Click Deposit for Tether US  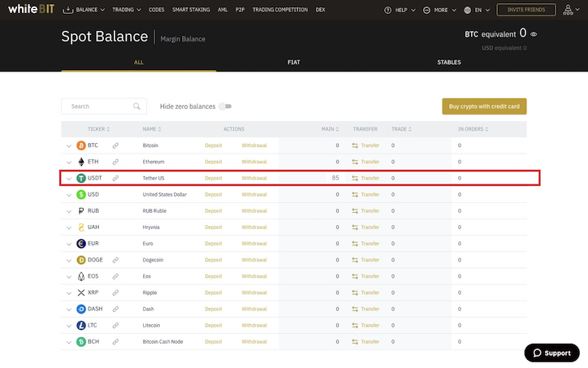coord(214,178)
